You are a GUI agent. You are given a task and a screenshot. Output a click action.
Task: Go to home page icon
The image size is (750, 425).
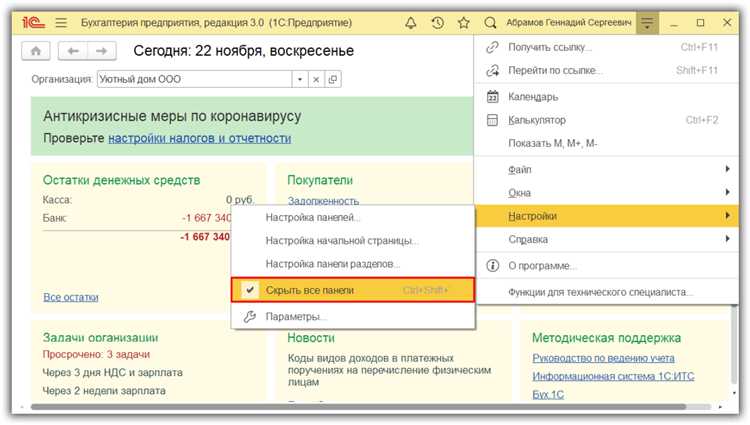point(37,50)
